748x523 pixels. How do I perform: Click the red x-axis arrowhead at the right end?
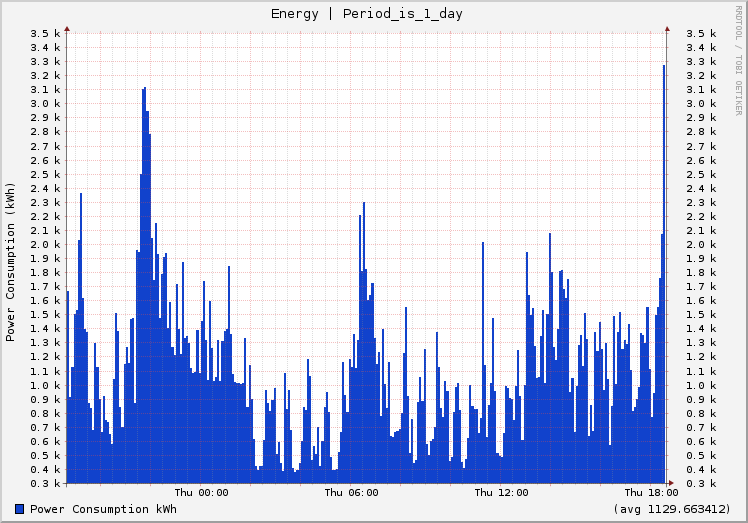(671, 483)
